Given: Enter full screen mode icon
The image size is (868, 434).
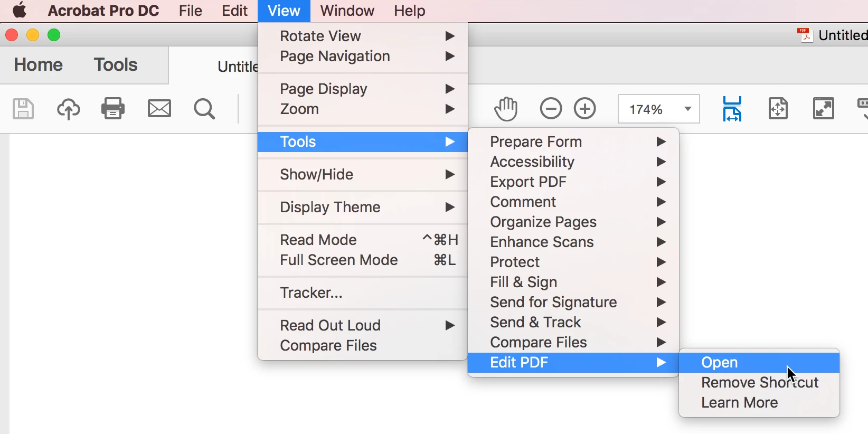Looking at the screenshot, I should coord(824,109).
